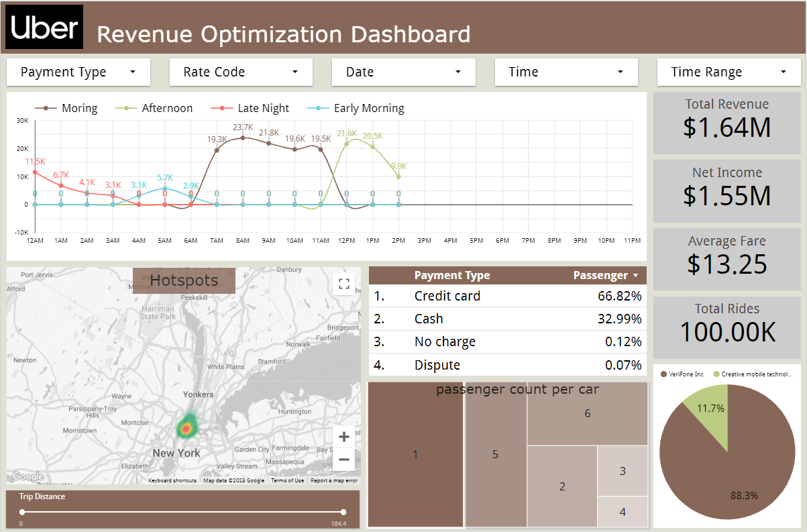Image resolution: width=807 pixels, height=532 pixels.
Task: Click the Report a map error link
Action: (x=333, y=480)
